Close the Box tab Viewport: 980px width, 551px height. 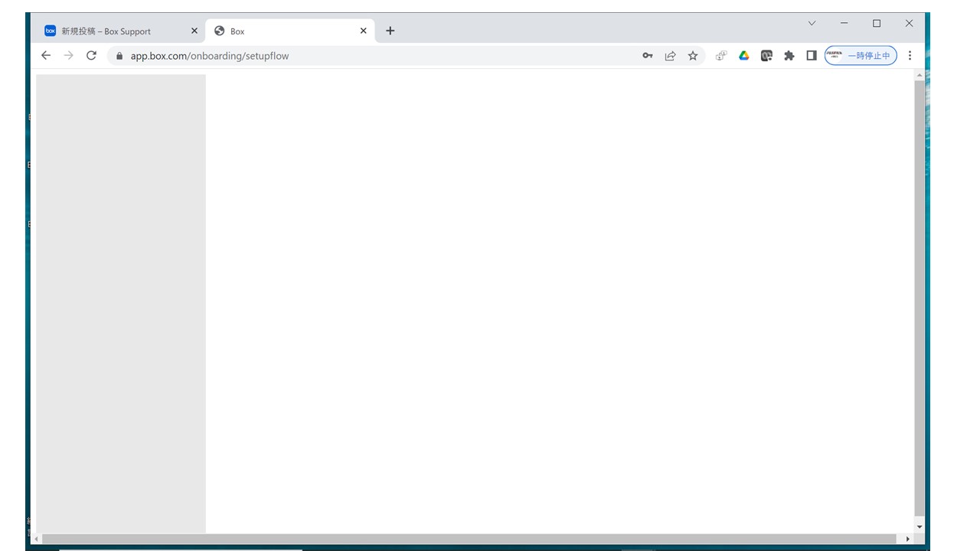click(x=364, y=31)
